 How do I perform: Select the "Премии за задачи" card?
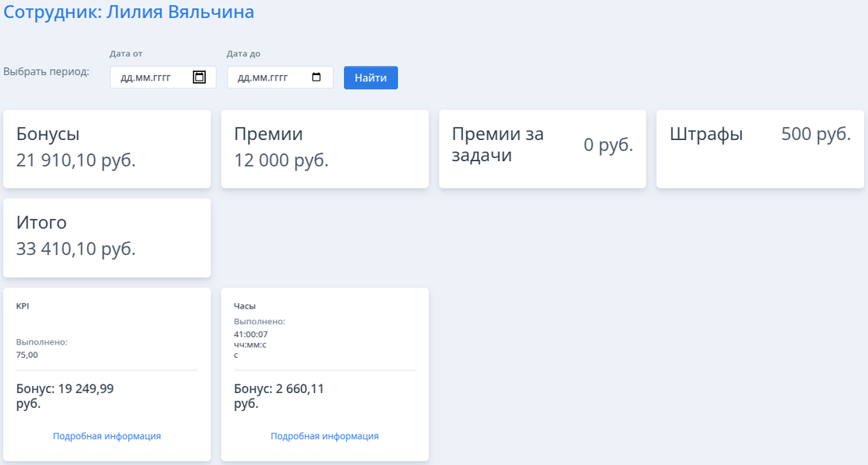tap(542, 148)
